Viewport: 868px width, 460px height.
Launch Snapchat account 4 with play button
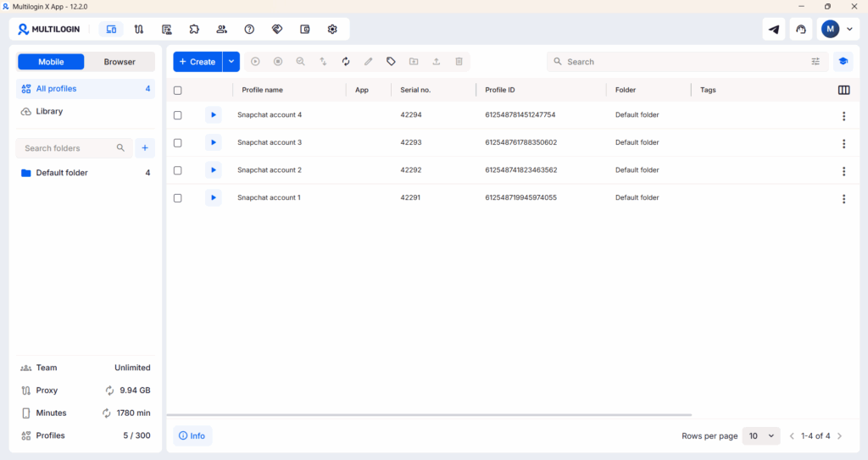coord(214,115)
